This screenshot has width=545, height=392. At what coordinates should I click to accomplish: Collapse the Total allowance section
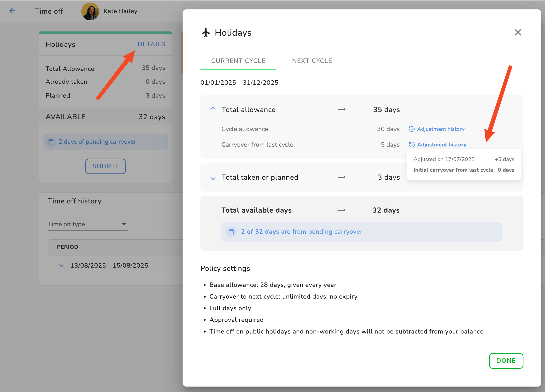pyautogui.click(x=213, y=109)
